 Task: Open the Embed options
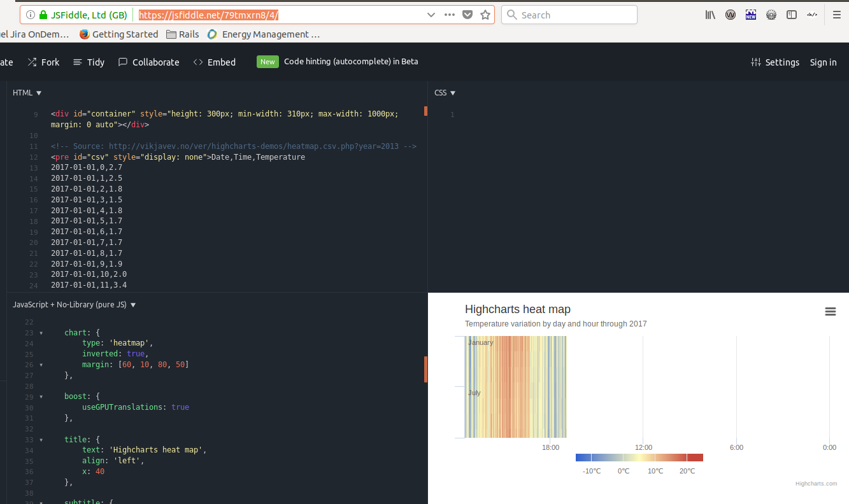click(x=214, y=62)
